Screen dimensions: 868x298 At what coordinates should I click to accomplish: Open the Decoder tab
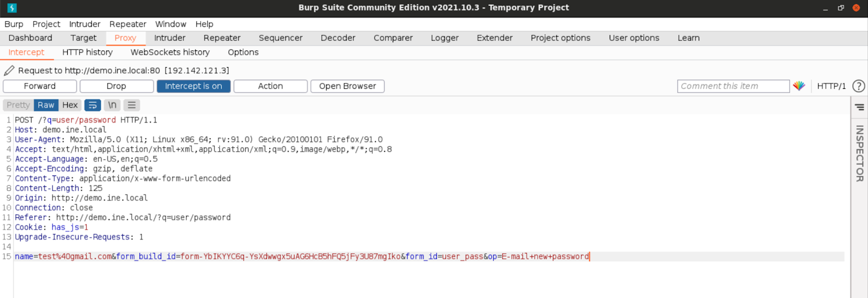338,38
